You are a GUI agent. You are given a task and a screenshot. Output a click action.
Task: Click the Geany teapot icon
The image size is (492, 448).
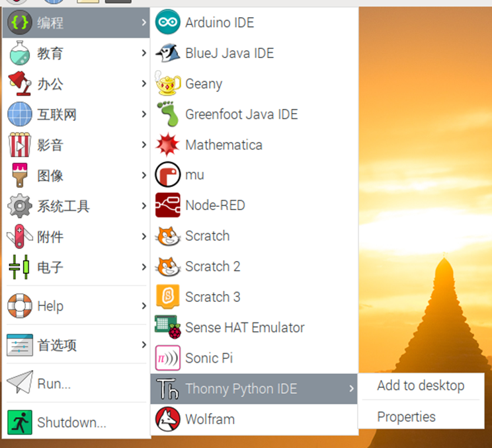click(x=167, y=84)
